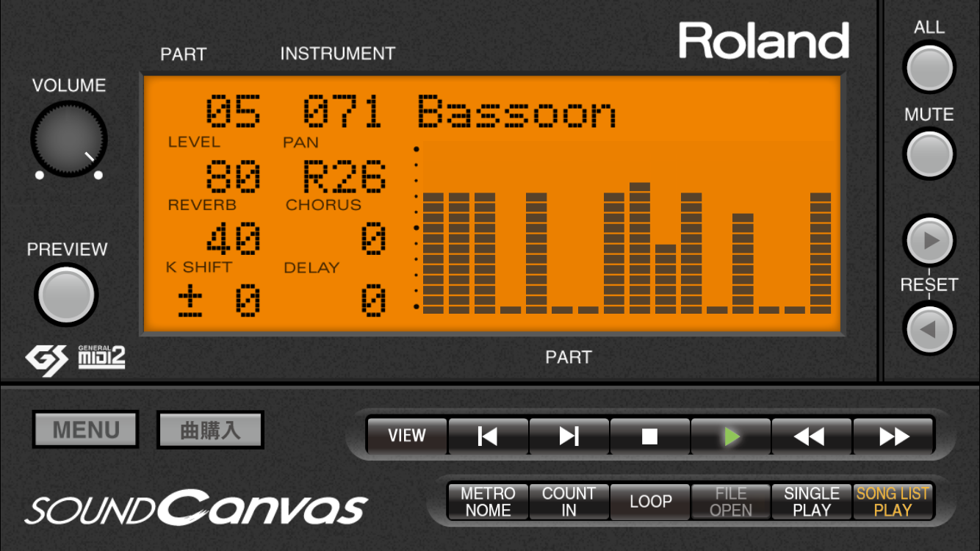Skip to the next song

tap(569, 436)
